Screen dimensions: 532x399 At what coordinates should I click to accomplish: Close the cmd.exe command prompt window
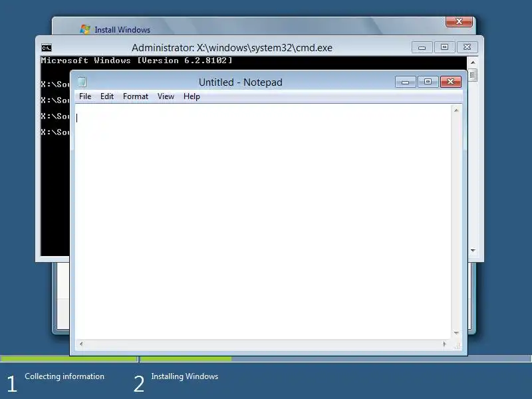(467, 47)
